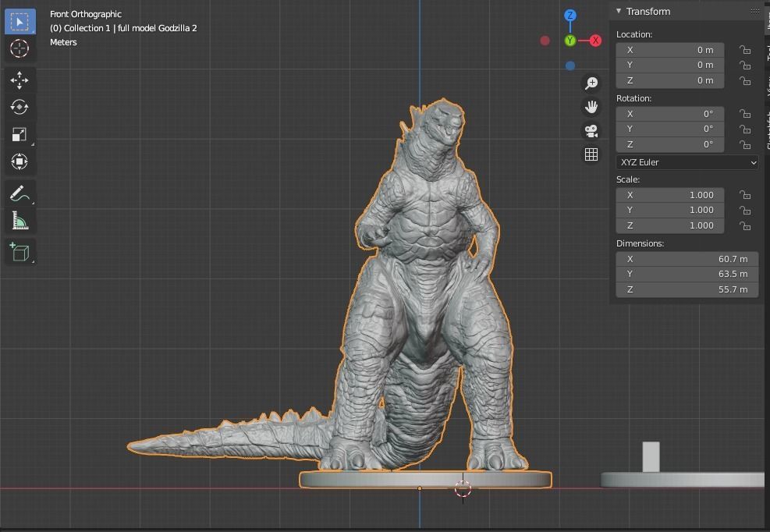
Task: Activate the Add Cube tool
Action: coord(20,251)
